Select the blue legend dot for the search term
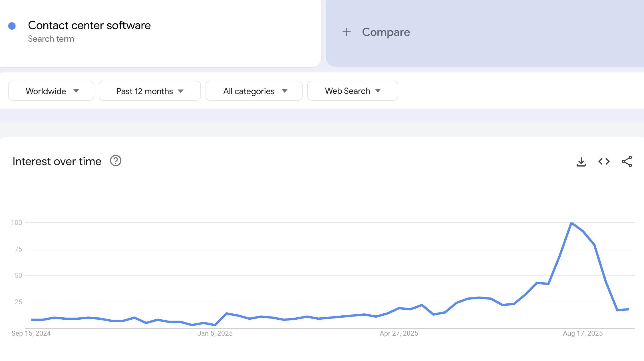Screen dimensions: 644x361 (x=11, y=25)
